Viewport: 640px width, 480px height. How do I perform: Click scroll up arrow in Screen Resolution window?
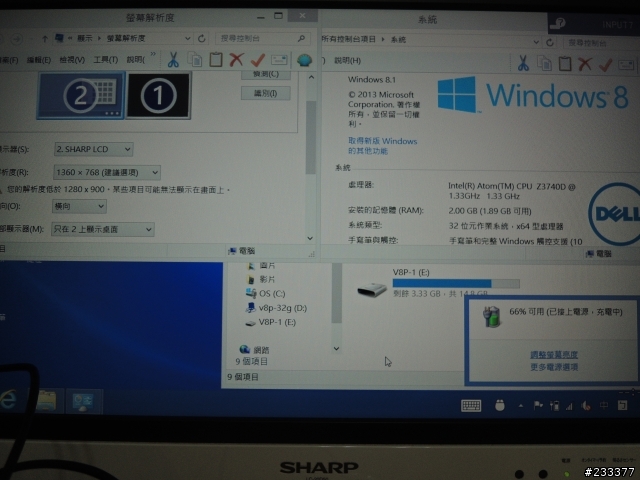311,77
